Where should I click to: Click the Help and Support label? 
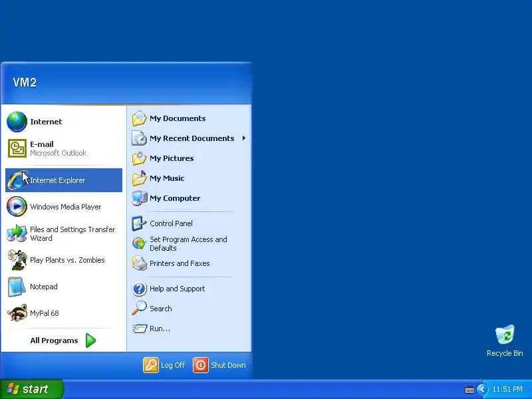click(x=177, y=289)
